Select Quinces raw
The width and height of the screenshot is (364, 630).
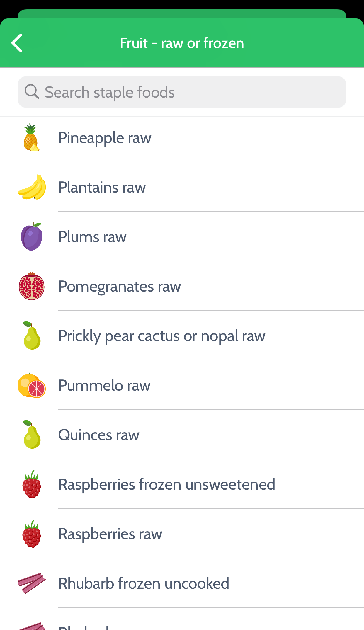99,435
